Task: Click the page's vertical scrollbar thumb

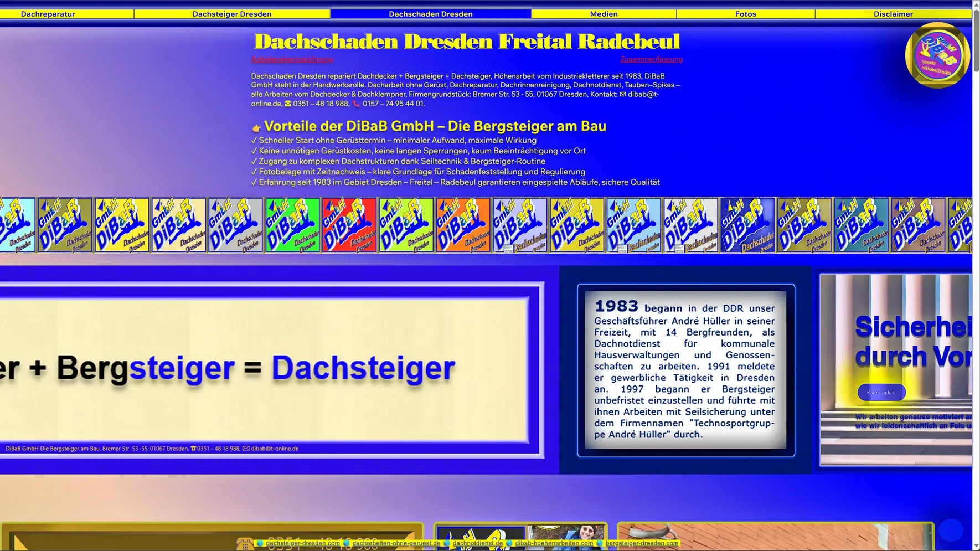Action: tap(976, 42)
